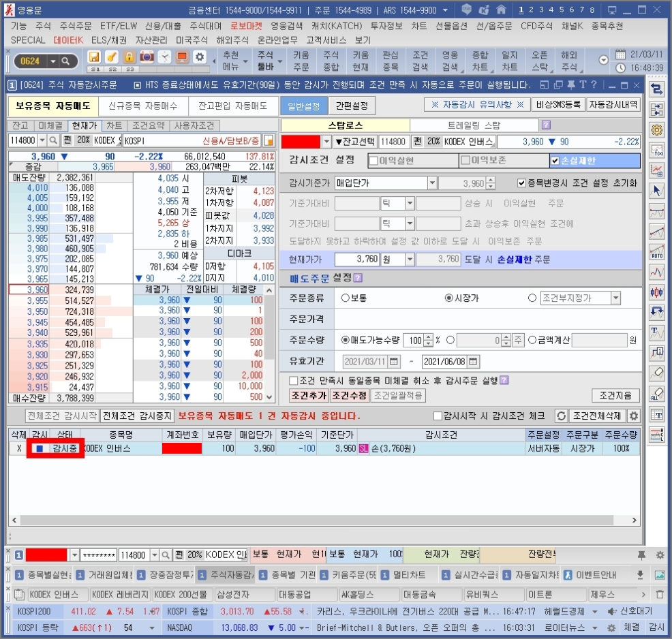Click the 현재가가 3,760 price input field
This screenshot has height=639, width=672.
[357, 260]
